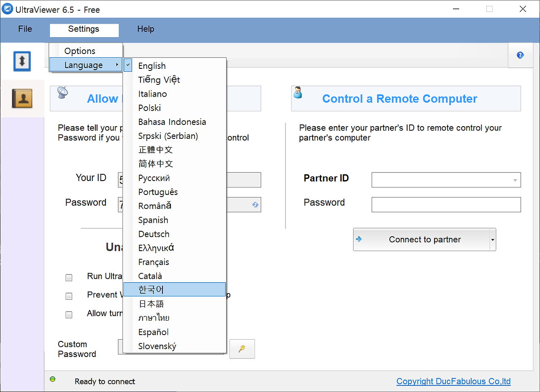The image size is (540, 392).
Task: Select Srpski (Serbian) language
Action: coord(175,136)
